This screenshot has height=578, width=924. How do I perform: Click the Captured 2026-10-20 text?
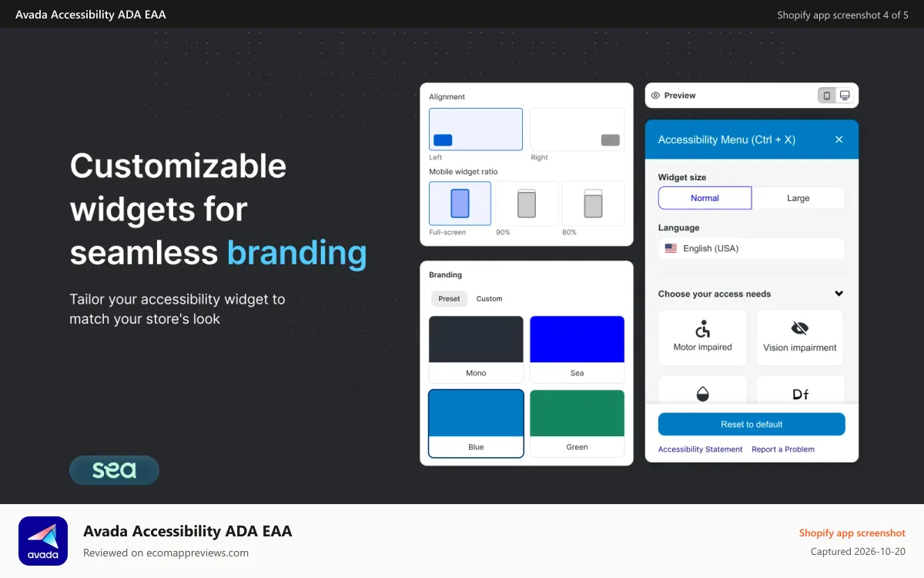(x=859, y=552)
